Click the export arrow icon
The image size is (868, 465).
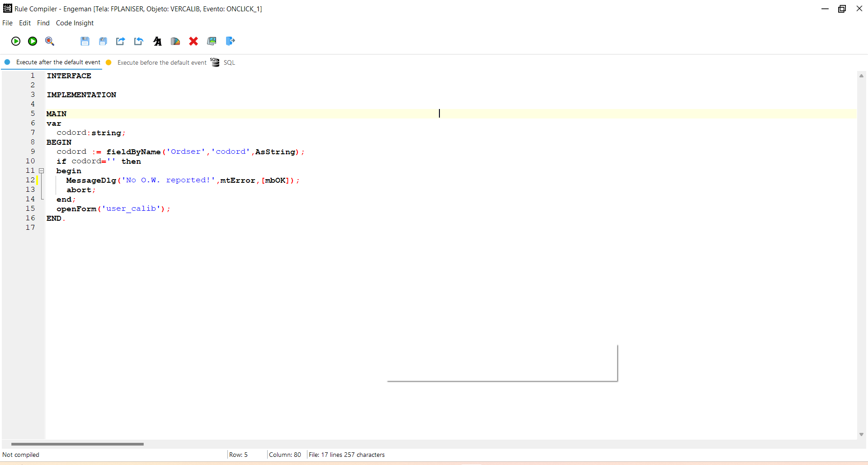(120, 41)
